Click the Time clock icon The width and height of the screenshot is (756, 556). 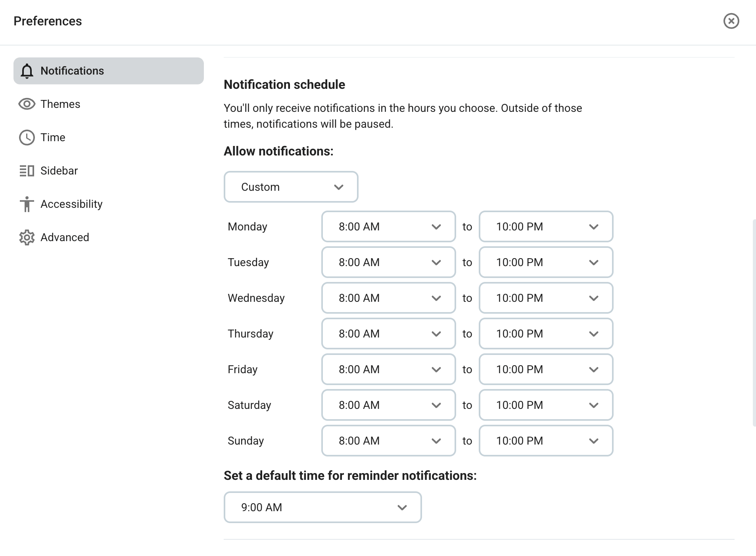coord(27,137)
